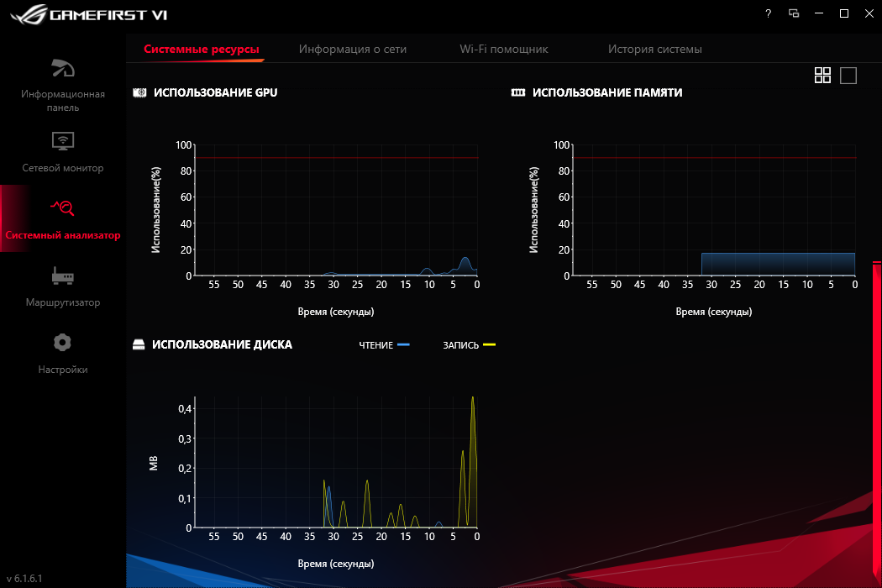Viewport: 882px width, 588px height.
Task: Click the ROG GameFirst VI logo
Action: coord(89,14)
